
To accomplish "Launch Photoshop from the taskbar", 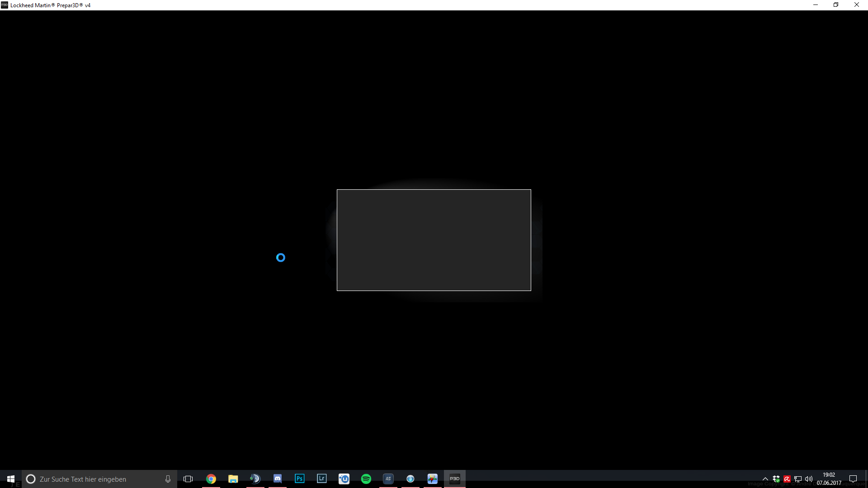I will click(300, 479).
